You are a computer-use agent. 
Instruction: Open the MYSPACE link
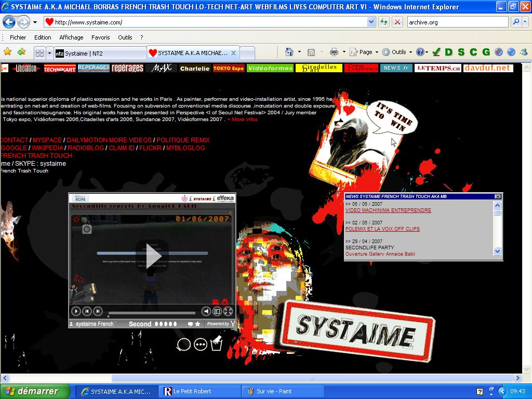[47, 140]
